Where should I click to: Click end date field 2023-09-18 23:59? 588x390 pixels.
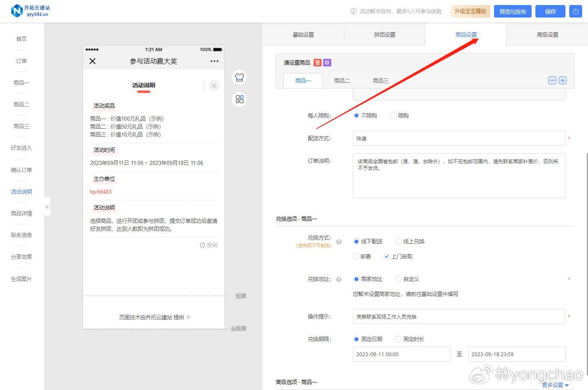click(517, 354)
